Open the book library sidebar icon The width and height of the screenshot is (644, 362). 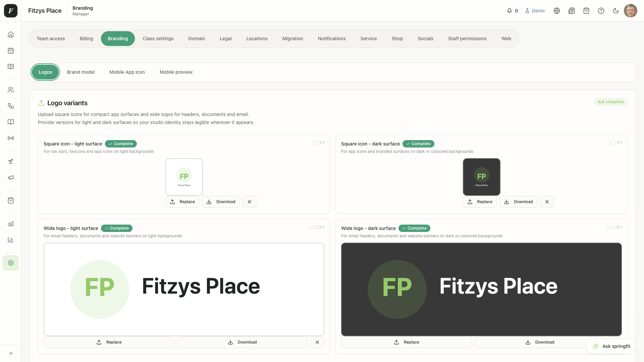pos(11,122)
